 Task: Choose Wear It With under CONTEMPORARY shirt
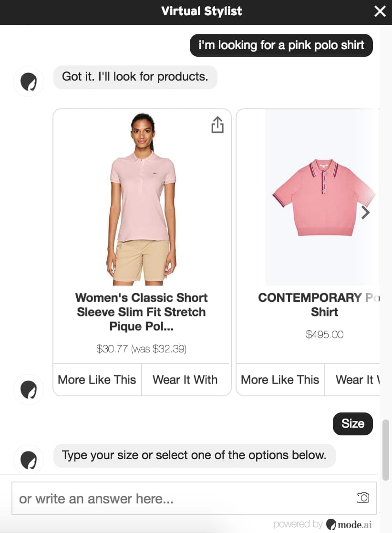(352, 379)
